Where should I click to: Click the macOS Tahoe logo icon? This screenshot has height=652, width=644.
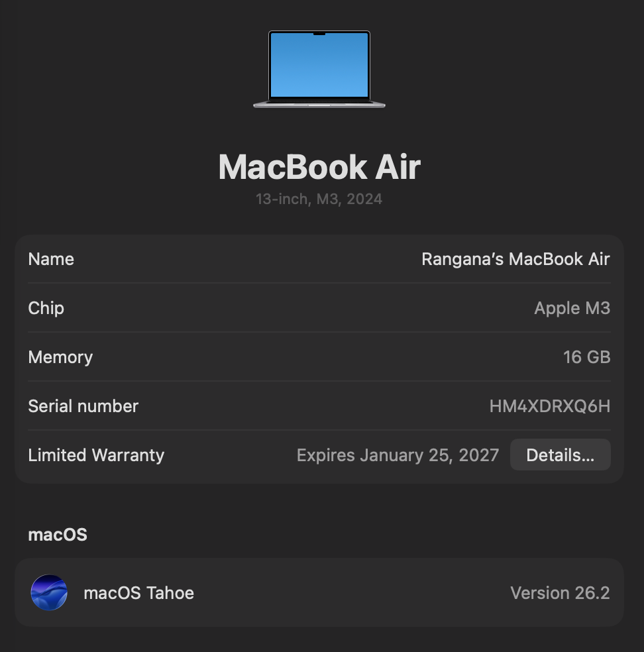(x=49, y=592)
